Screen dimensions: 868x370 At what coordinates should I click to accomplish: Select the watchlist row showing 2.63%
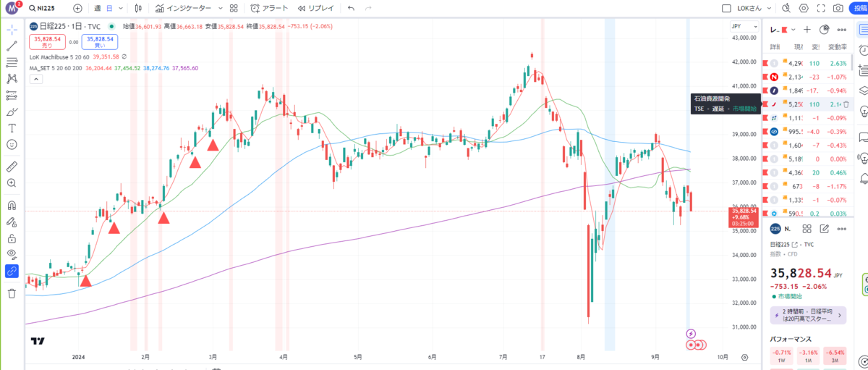click(x=808, y=63)
